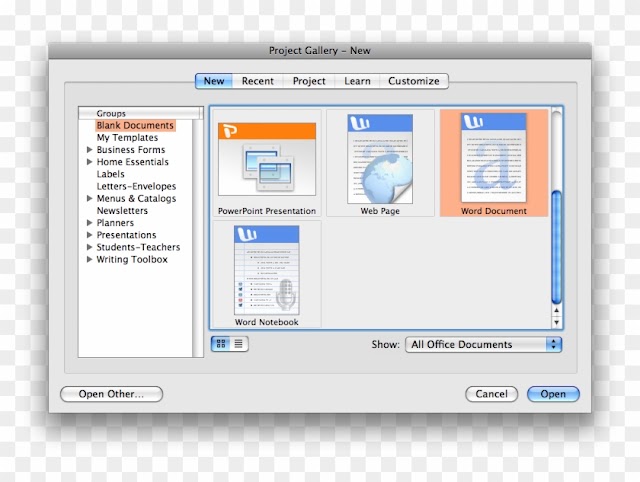This screenshot has width=640, height=482.
Task: Open the Project tab
Action: [309, 81]
